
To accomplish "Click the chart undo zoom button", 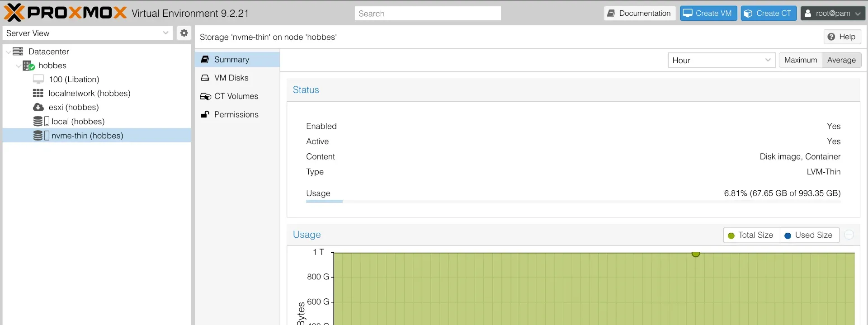I will click(849, 235).
